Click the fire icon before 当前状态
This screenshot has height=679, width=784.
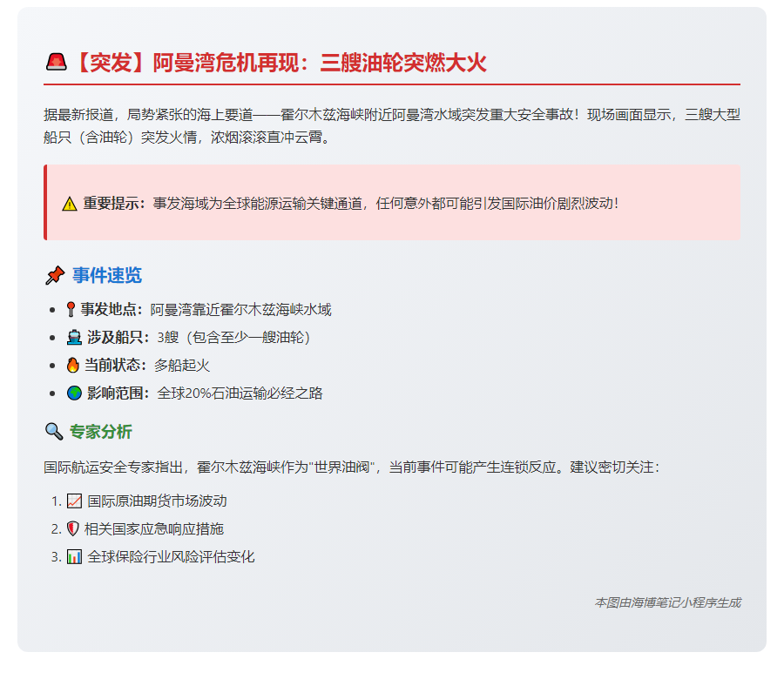73,366
